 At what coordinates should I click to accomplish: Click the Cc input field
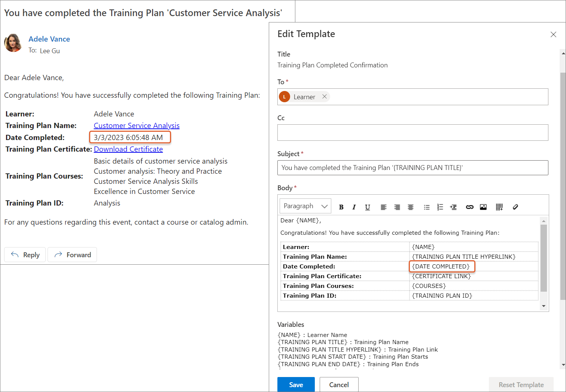pyautogui.click(x=413, y=133)
